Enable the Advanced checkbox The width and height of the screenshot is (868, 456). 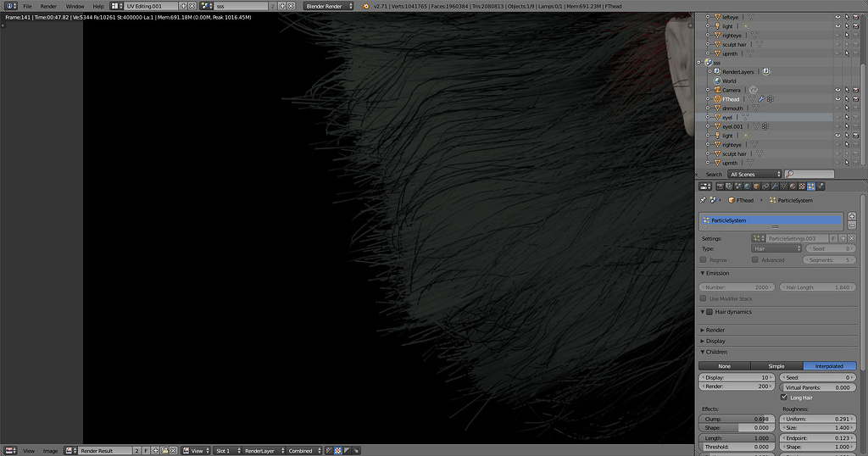[x=755, y=259]
